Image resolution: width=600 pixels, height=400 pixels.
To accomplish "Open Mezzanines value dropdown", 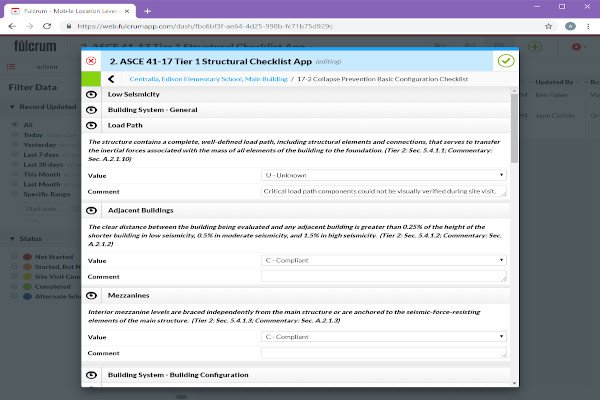I will (x=384, y=337).
